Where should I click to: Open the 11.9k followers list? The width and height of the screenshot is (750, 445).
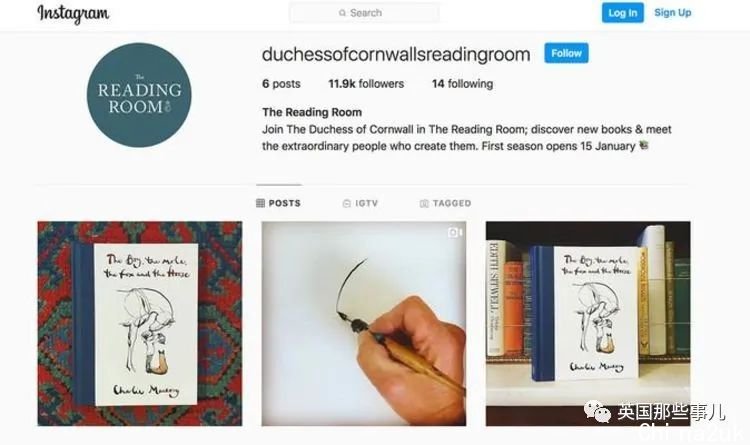click(x=366, y=84)
